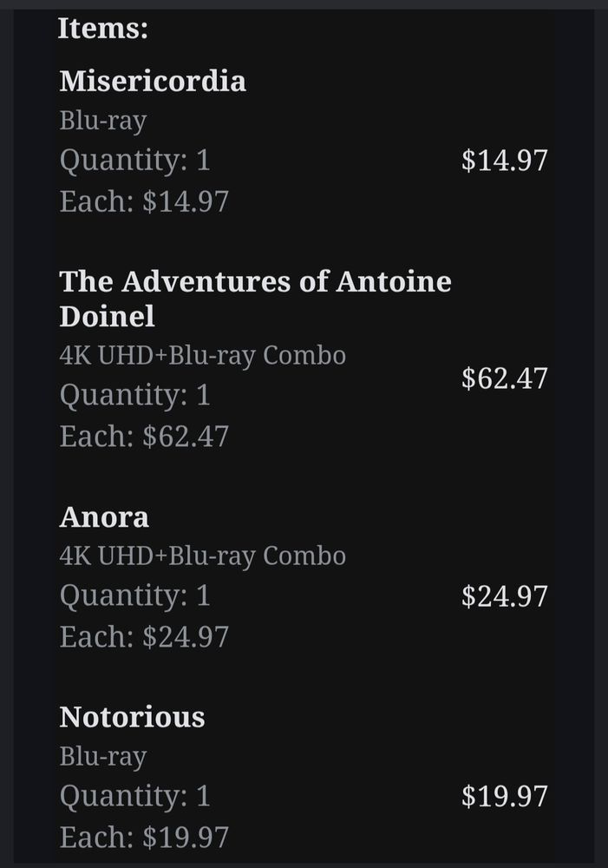The height and width of the screenshot is (868, 608).
Task: Click the 4K UHD+Blu-ray Combo text under Anora
Action: [x=202, y=556]
